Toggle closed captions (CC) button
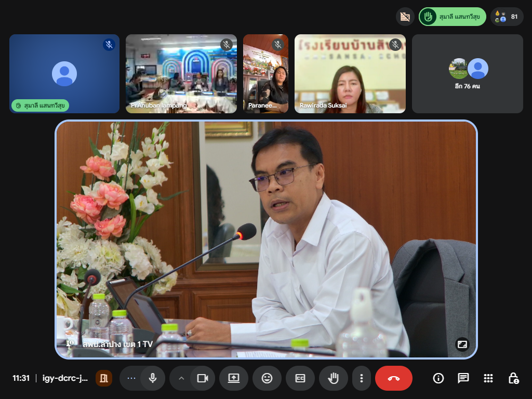532x399 pixels. pyautogui.click(x=300, y=378)
